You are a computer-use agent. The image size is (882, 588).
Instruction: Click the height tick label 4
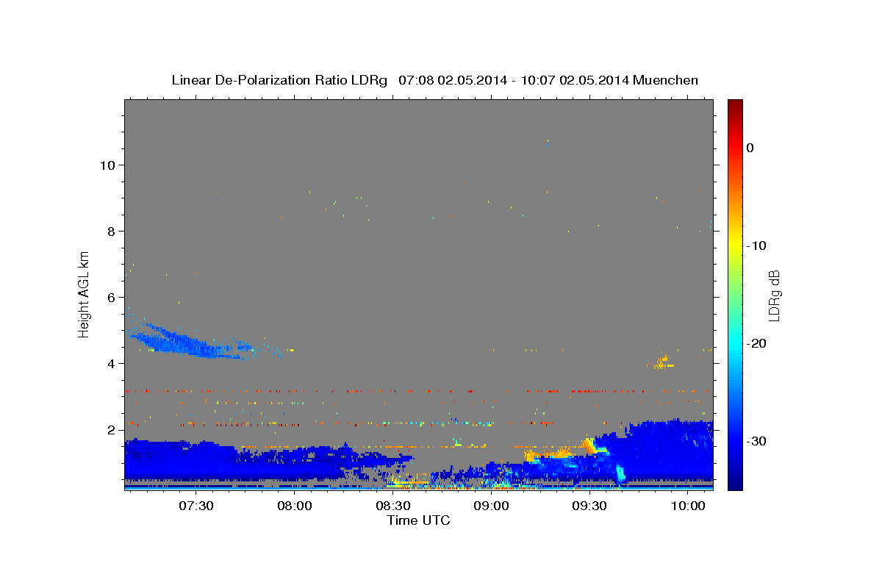112,363
